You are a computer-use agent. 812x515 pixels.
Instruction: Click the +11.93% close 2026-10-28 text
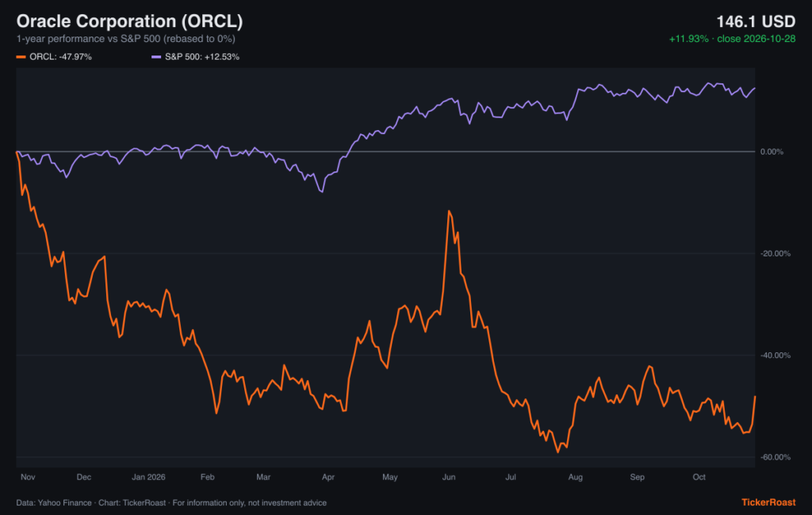point(732,39)
